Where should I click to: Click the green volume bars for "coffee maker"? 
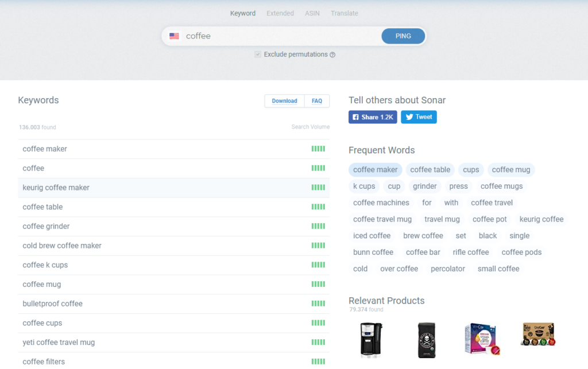[319, 149]
